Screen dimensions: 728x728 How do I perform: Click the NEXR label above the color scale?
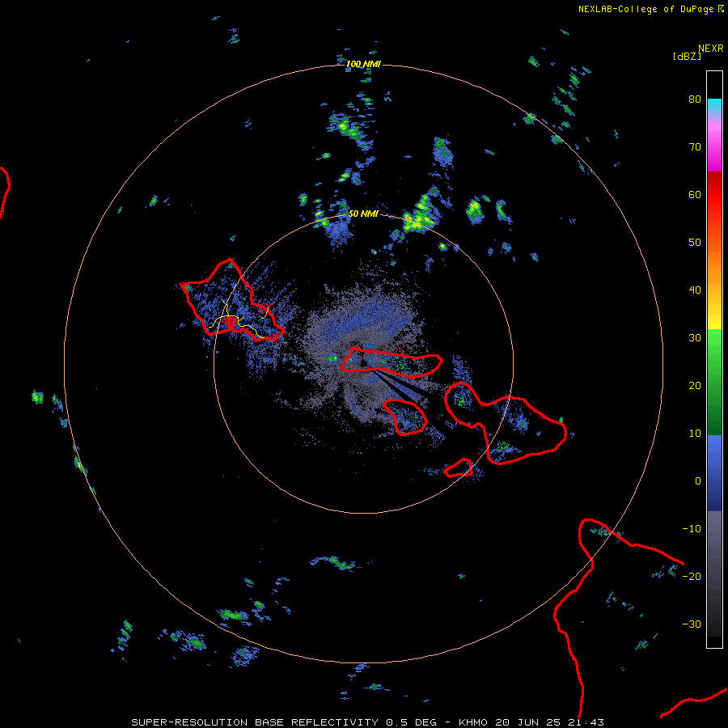click(x=710, y=49)
